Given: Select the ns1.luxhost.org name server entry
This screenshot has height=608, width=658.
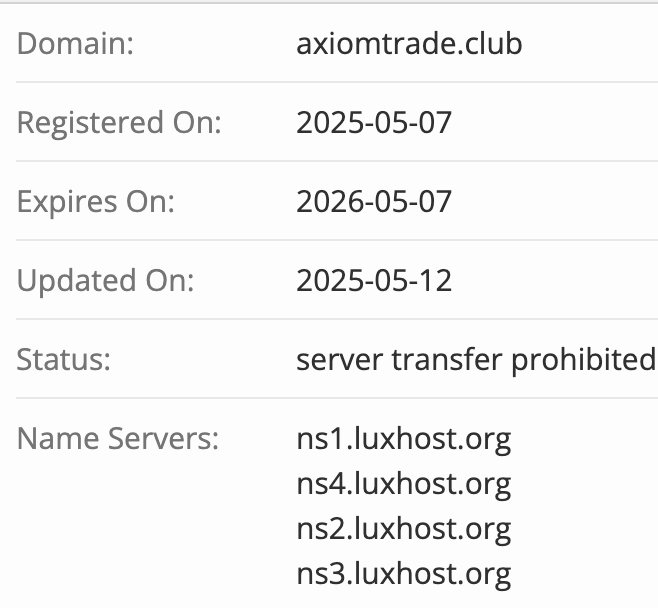Looking at the screenshot, I should (403, 438).
